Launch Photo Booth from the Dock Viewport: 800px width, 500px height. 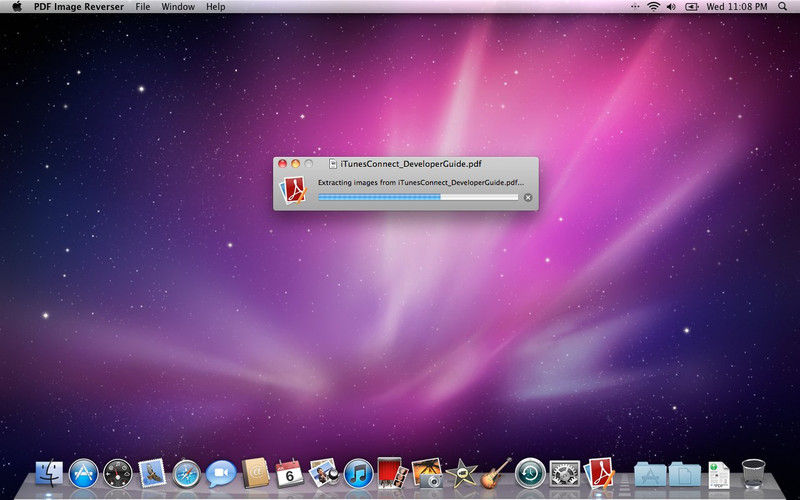click(x=392, y=473)
